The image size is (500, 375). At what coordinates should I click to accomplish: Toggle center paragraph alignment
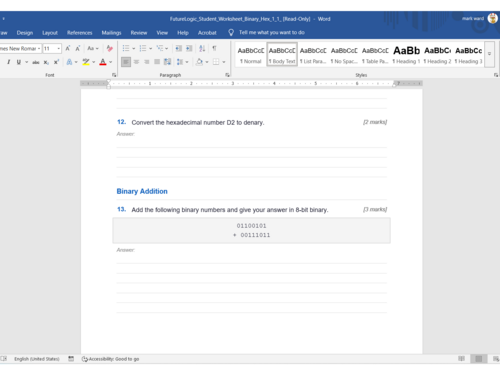(x=136, y=62)
